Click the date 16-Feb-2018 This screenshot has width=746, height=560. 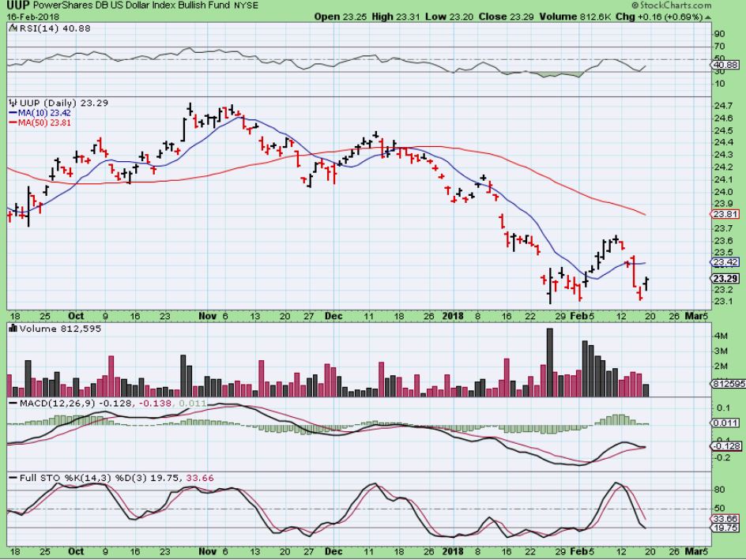(33, 17)
